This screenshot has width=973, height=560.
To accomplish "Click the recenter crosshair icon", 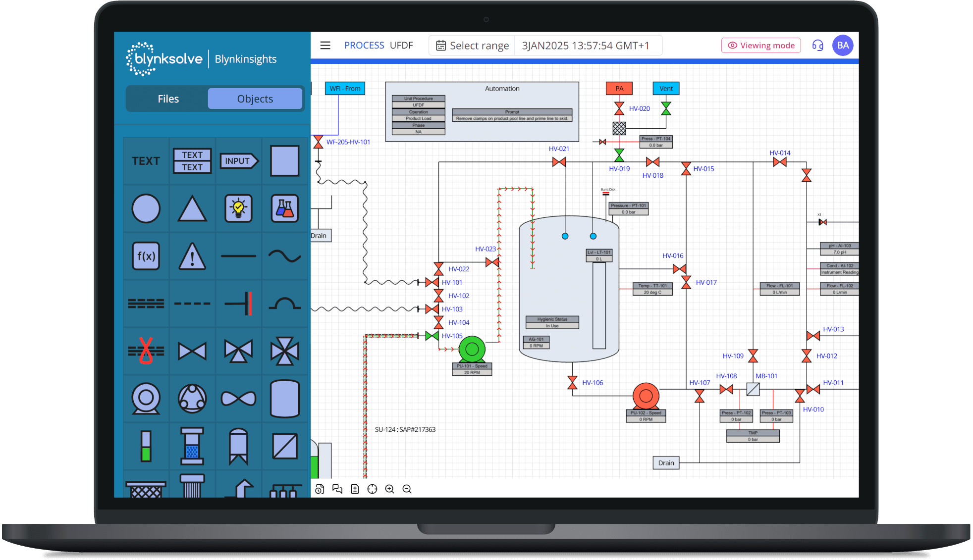I will [x=372, y=489].
